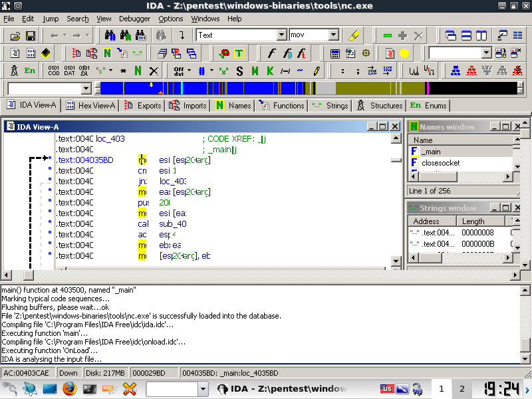Viewport: 532px width, 399px height.
Task: Tile windows vertically with the split icon
Action: (x=481, y=35)
